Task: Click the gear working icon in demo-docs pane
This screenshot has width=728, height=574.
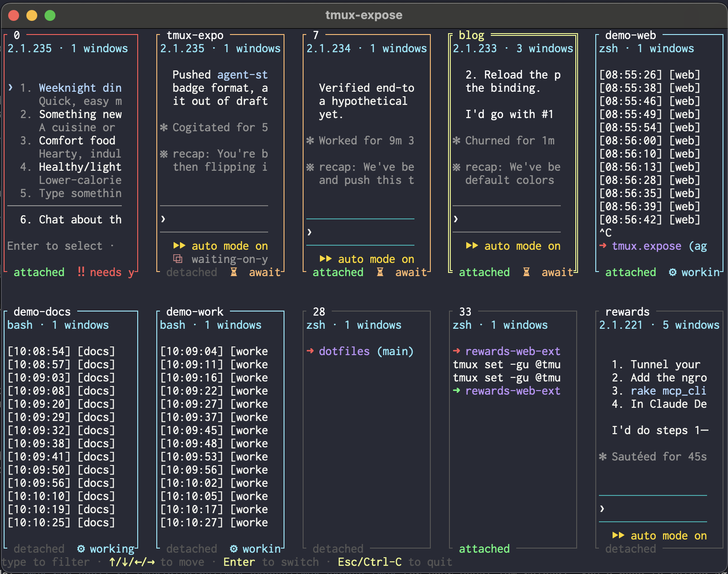Action: 81,549
